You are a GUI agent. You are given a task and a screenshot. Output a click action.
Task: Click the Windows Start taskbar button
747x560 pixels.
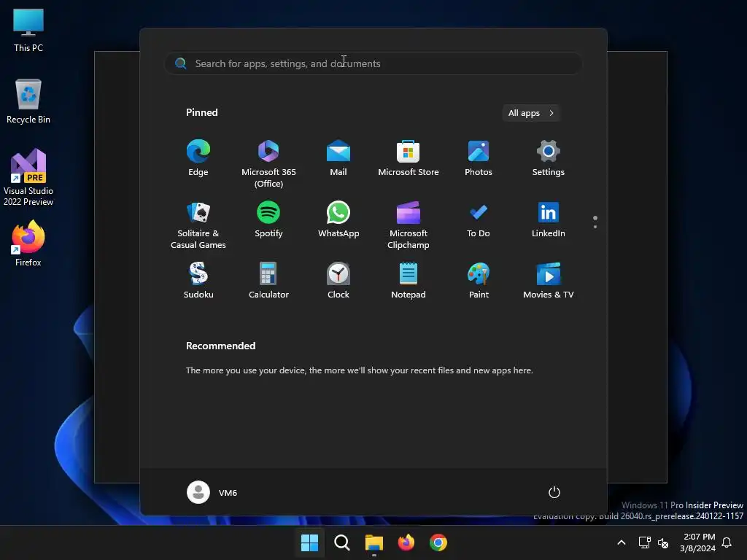click(x=309, y=542)
